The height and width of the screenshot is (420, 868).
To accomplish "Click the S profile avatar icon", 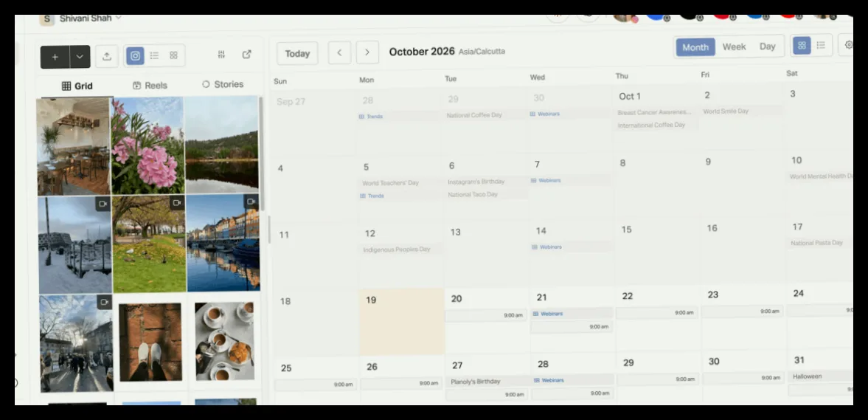I will tap(47, 19).
